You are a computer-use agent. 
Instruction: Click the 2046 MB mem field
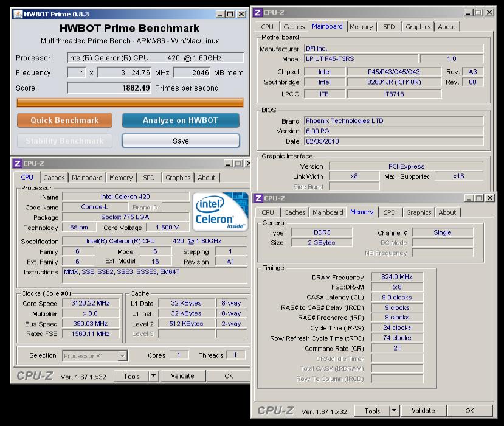[x=192, y=72]
